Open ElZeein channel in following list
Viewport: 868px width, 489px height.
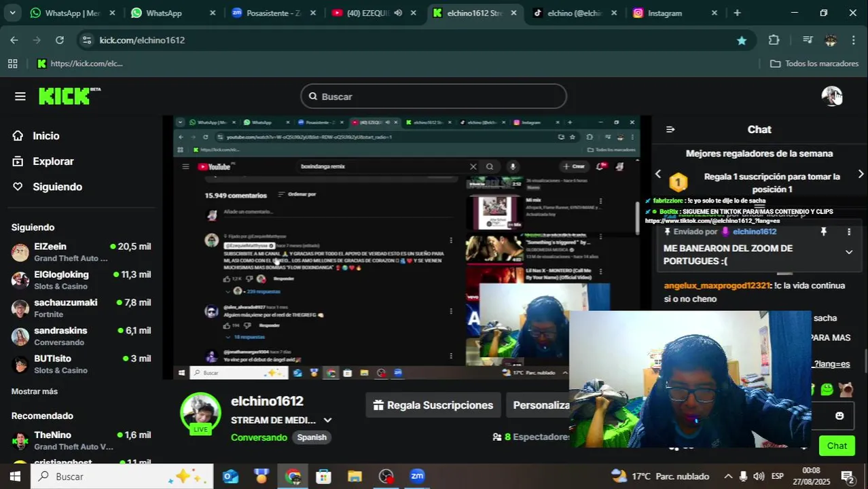coord(81,252)
